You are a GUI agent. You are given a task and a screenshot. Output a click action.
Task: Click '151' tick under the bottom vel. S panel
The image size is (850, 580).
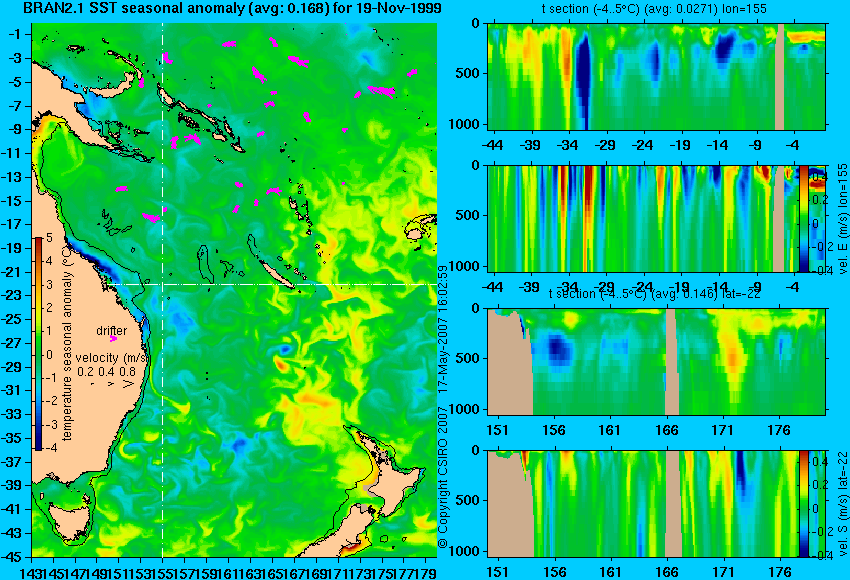point(497,572)
